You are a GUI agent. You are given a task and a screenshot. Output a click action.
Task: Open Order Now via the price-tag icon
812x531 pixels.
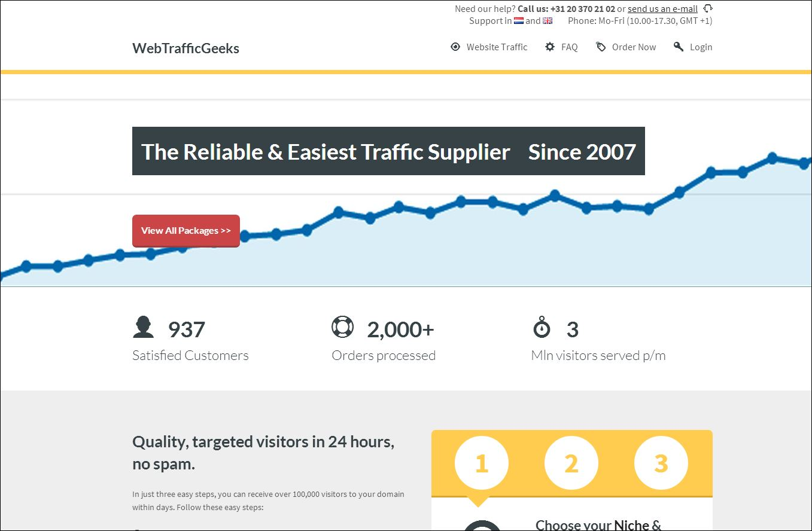point(601,47)
